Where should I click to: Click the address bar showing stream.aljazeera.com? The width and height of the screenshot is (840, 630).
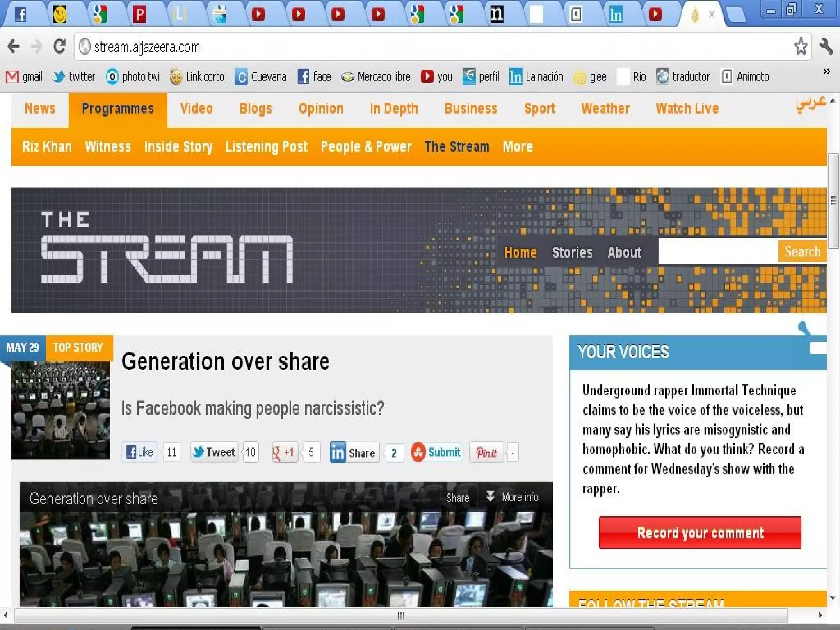[435, 46]
